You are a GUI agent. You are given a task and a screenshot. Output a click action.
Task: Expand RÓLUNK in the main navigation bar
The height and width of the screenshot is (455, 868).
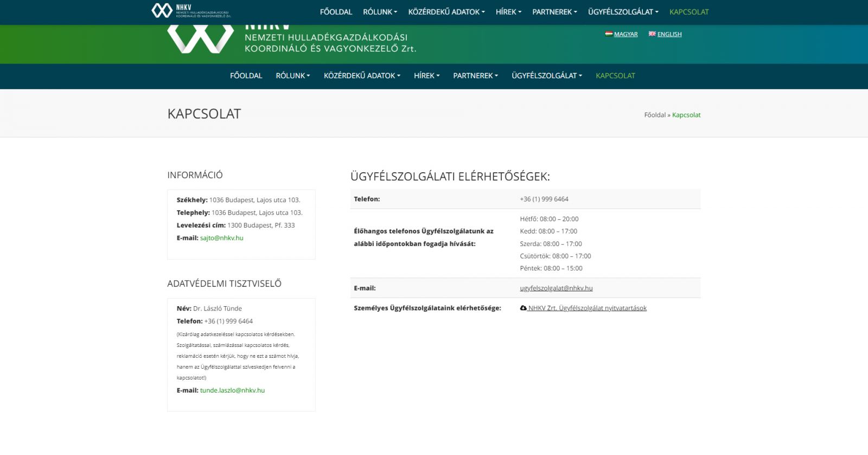pos(293,76)
